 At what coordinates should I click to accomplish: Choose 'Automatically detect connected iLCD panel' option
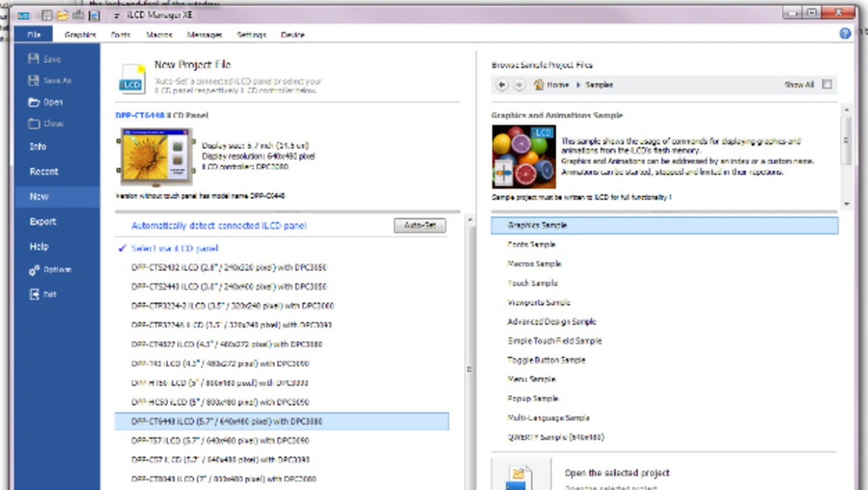tap(218, 225)
